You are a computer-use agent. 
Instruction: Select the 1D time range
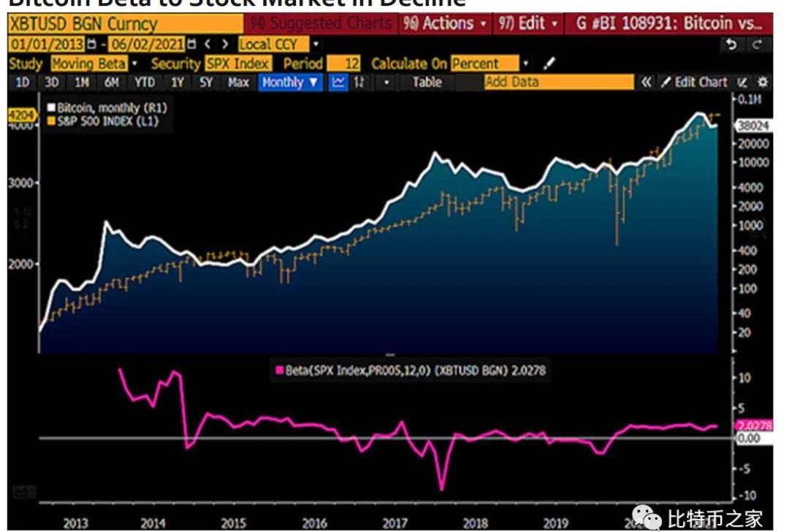[x=23, y=82]
